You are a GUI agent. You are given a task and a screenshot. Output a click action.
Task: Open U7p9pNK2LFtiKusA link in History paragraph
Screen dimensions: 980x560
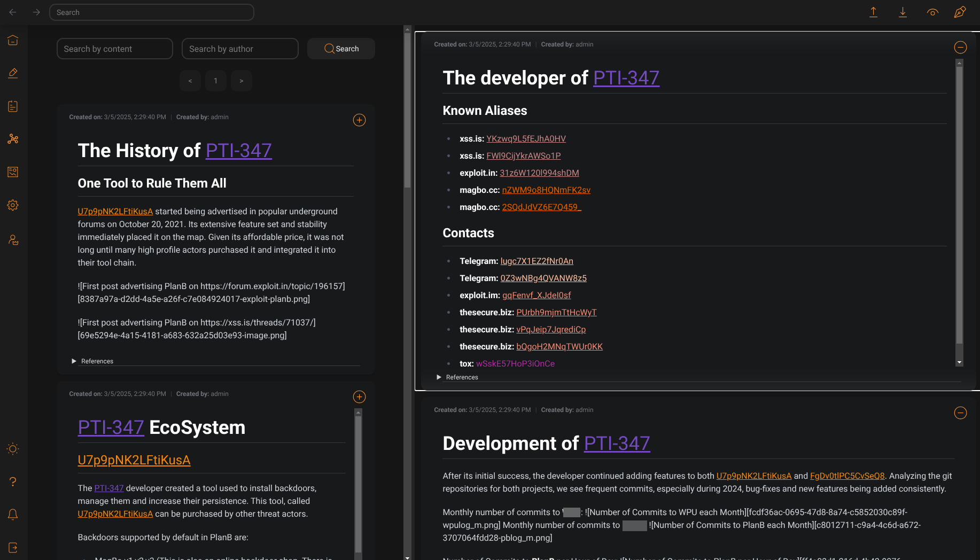coord(115,212)
